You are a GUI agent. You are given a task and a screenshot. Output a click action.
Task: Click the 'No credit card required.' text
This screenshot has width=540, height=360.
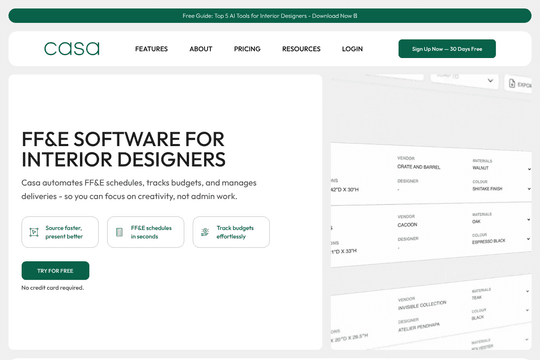53,288
